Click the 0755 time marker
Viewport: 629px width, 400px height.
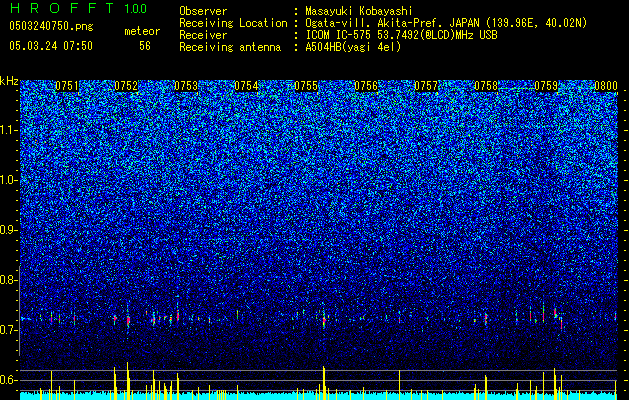click(306, 86)
